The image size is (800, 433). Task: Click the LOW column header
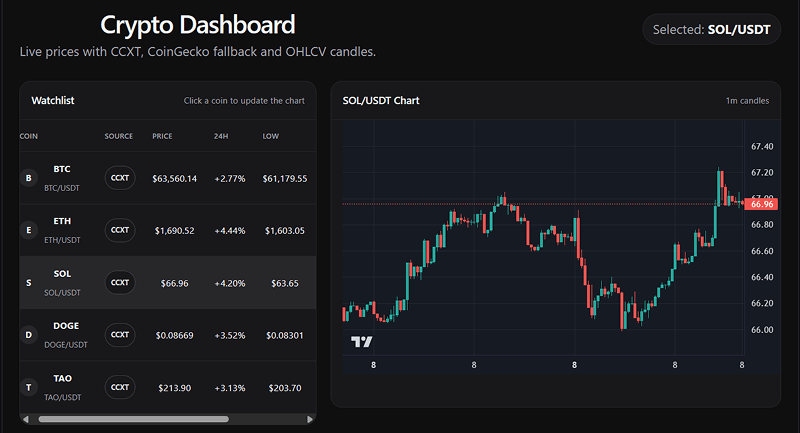pyautogui.click(x=270, y=136)
